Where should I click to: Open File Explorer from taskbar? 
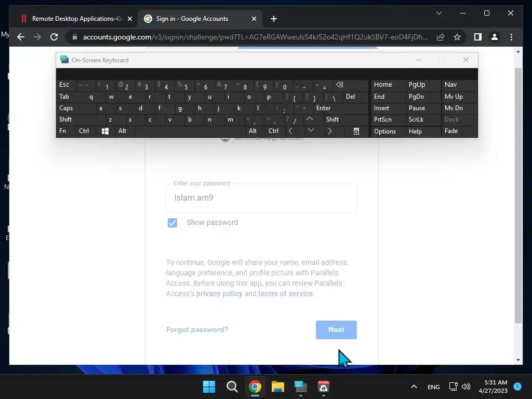point(278,387)
